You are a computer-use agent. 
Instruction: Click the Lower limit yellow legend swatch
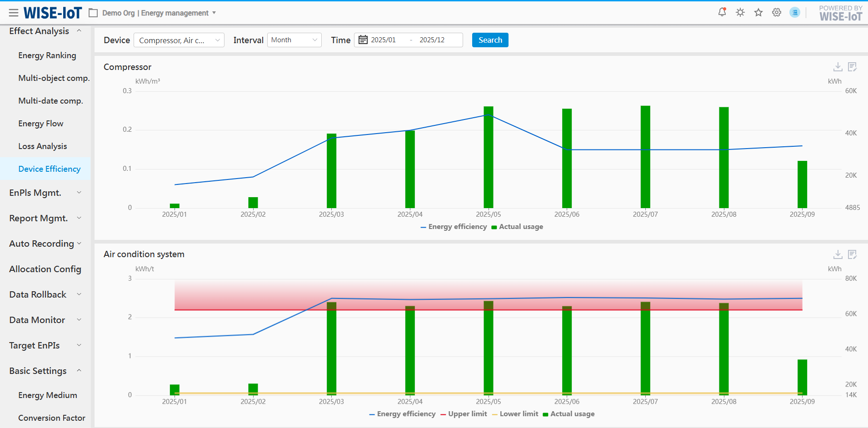pyautogui.click(x=495, y=414)
